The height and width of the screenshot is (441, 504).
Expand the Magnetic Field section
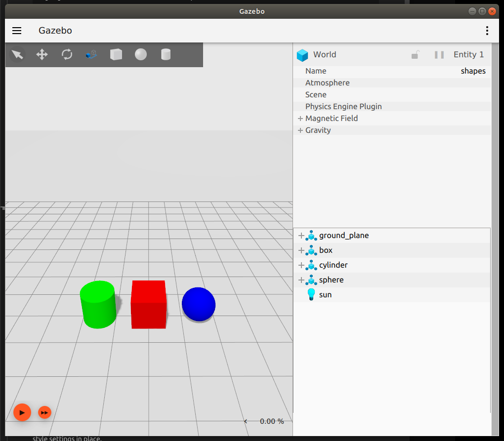300,119
